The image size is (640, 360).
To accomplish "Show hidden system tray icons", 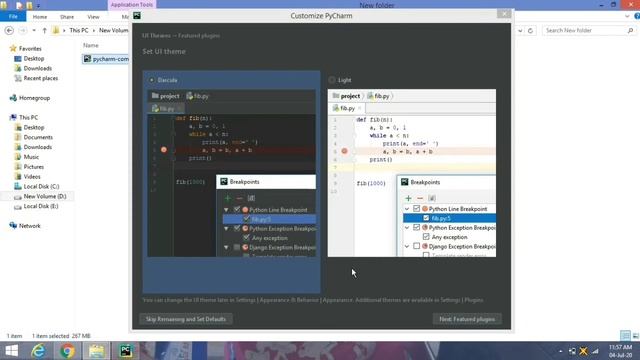I will [x=560, y=351].
